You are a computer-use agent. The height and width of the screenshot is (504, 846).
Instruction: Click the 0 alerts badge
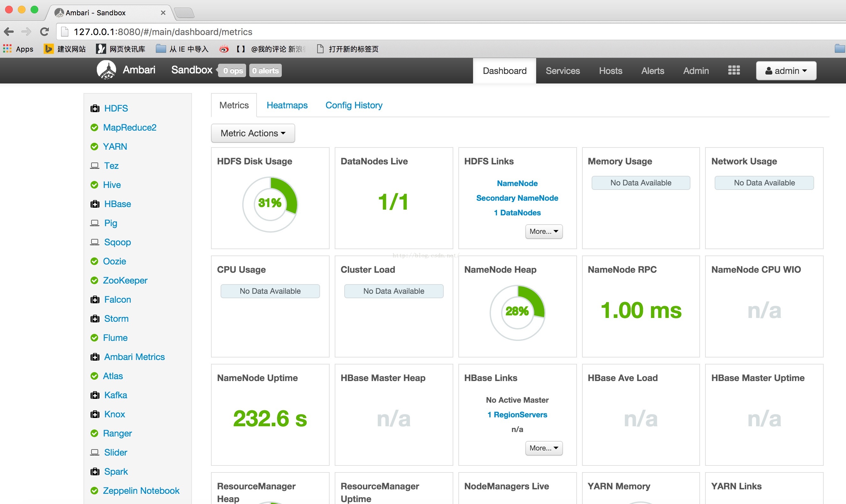coord(265,71)
